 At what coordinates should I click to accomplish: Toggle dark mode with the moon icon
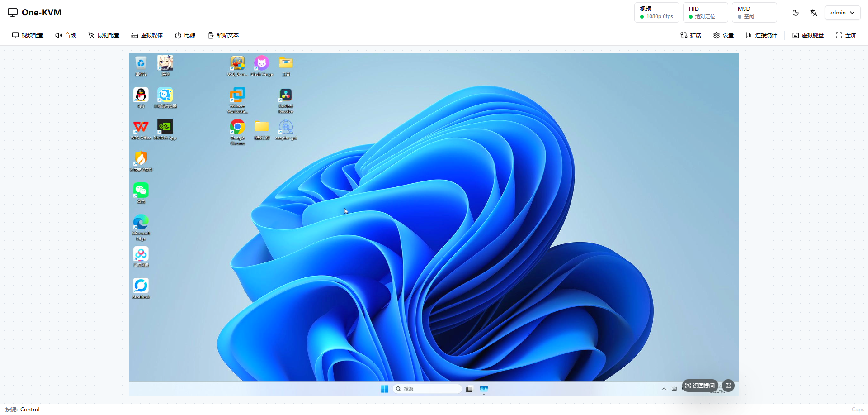(x=796, y=13)
